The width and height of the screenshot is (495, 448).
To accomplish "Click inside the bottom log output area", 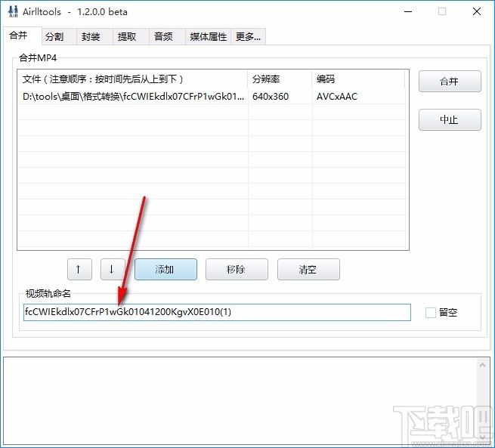I will pos(240,400).
